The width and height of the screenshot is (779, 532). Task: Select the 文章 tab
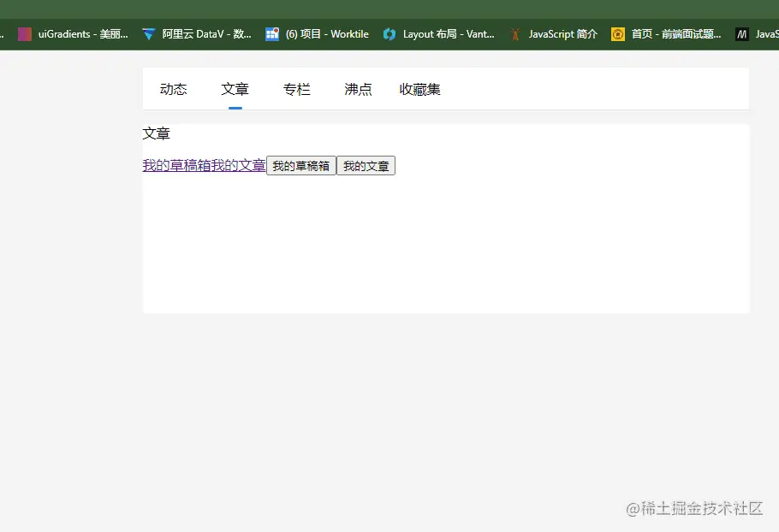coord(235,88)
